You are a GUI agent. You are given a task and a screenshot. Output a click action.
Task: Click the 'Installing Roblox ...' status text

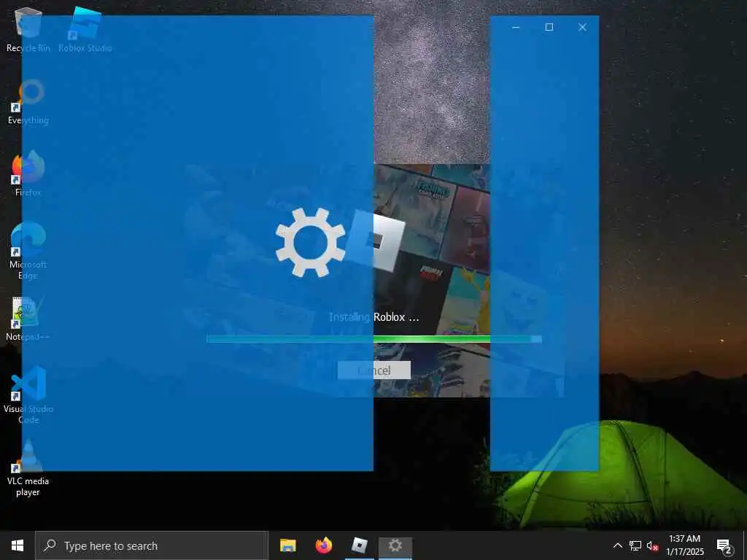click(374, 317)
